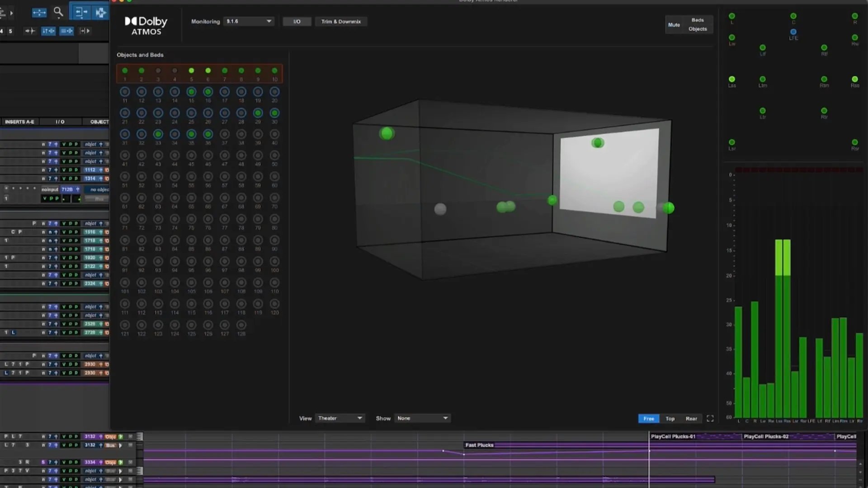The height and width of the screenshot is (488, 868).
Task: Click the Rsr rear surround speaker
Action: coord(855,142)
